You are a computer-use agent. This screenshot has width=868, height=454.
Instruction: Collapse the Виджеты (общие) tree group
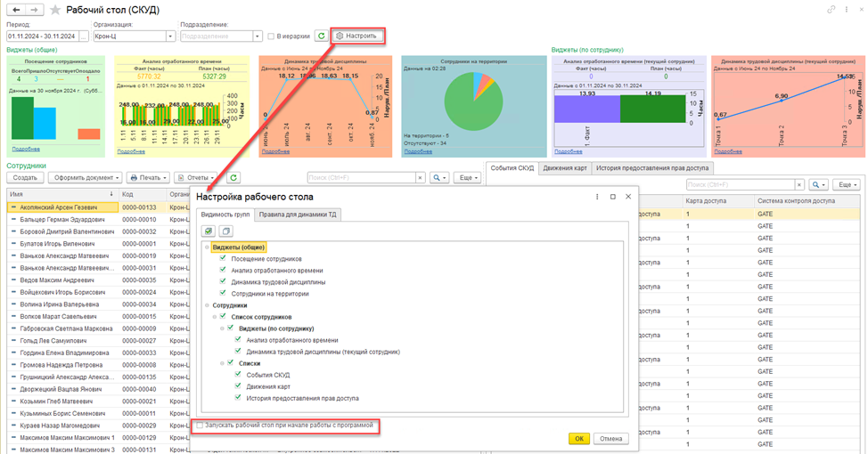(206, 247)
